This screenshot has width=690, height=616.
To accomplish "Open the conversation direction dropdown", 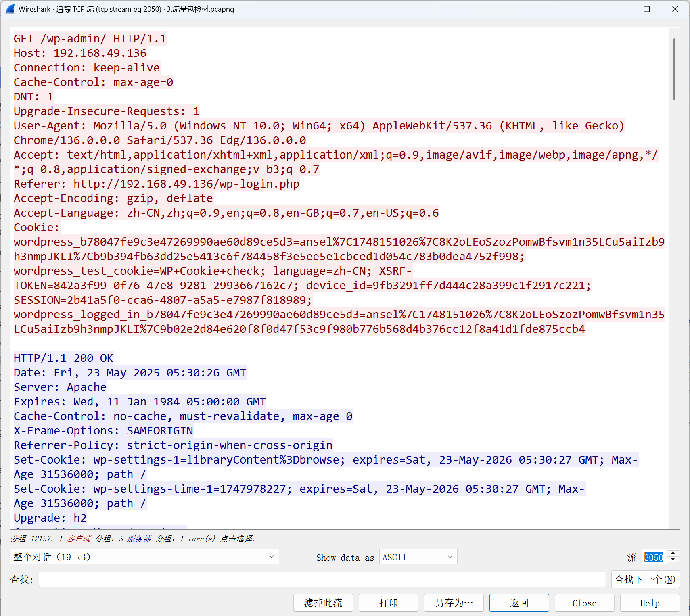I will 144,557.
